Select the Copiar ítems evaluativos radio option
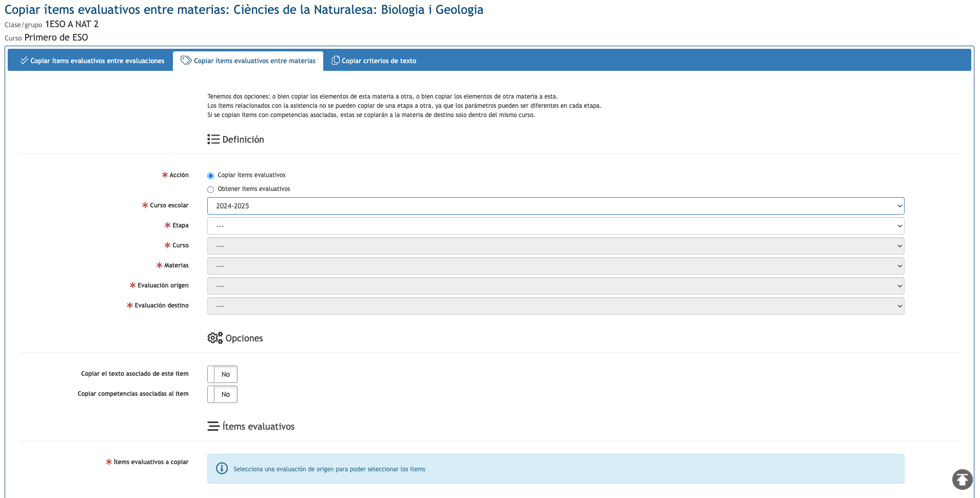The height and width of the screenshot is (498, 980). [x=210, y=176]
